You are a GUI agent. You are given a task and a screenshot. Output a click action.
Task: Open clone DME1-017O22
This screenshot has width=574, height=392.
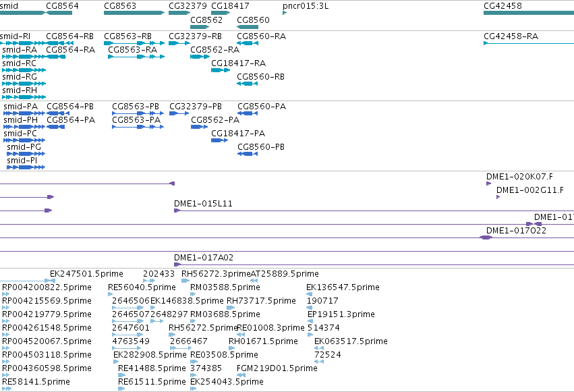click(x=516, y=231)
